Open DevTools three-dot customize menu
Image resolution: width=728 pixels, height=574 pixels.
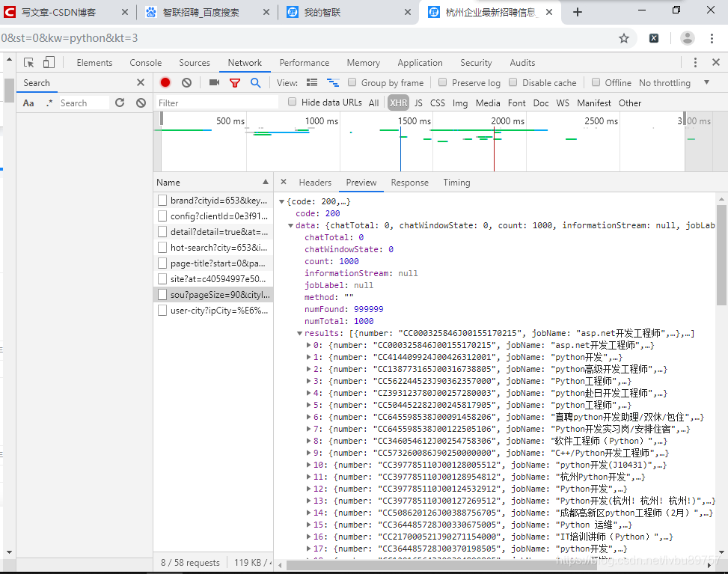pyautogui.click(x=695, y=63)
